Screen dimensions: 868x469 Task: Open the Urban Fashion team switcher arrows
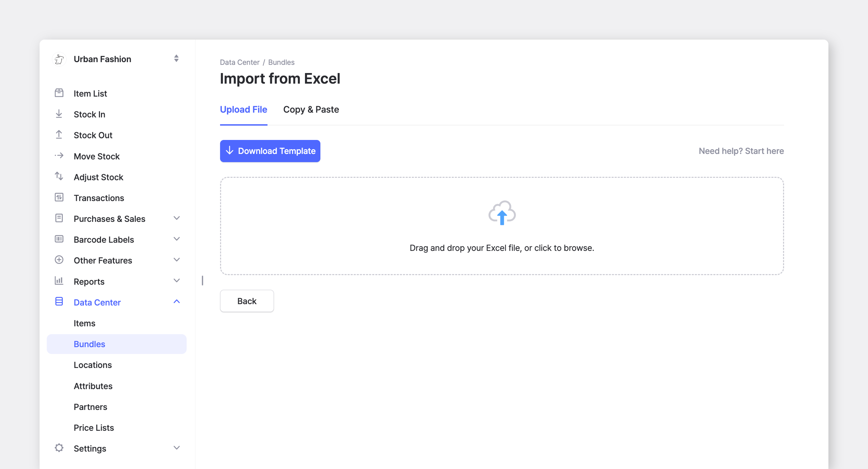(x=176, y=58)
